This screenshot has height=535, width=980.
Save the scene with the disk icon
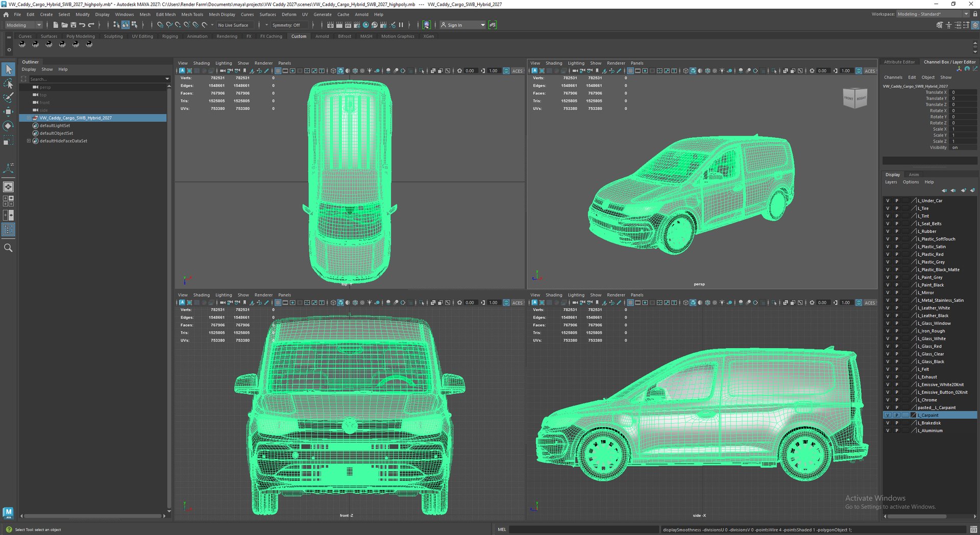click(x=73, y=25)
